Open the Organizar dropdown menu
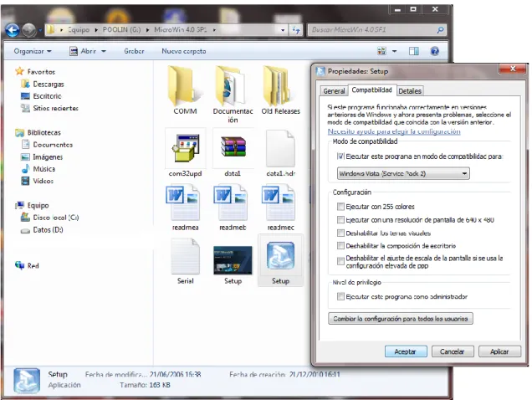 (33, 51)
